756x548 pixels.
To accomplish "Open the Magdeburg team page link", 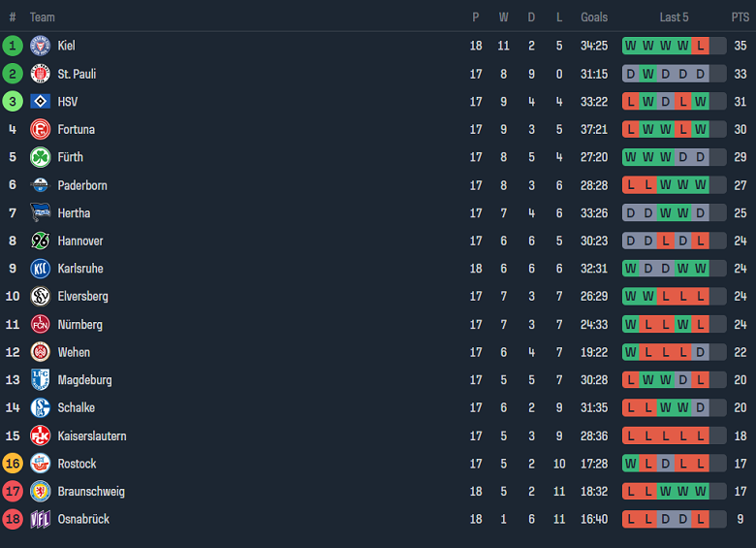I will [84, 380].
